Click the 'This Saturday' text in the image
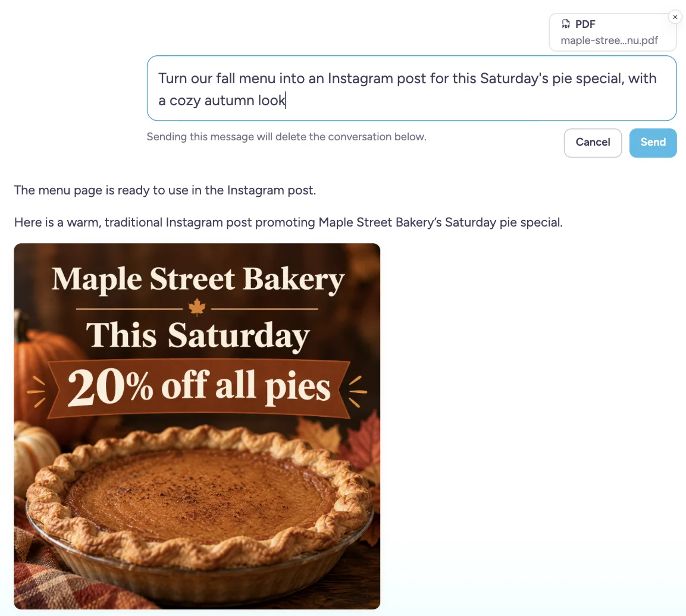686x616 pixels. pyautogui.click(x=198, y=335)
